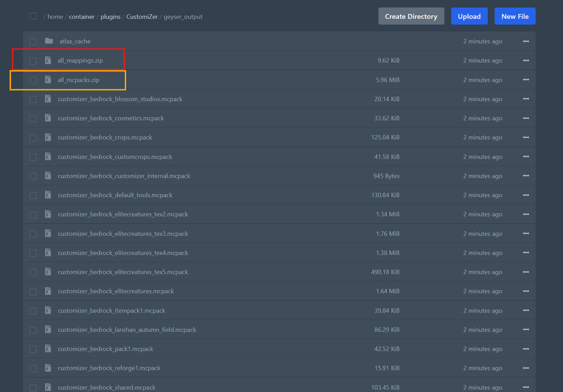The width and height of the screenshot is (563, 392).
Task: Click file icon of customizer_bedrock_cosmetics.mcpack
Action: (48, 118)
